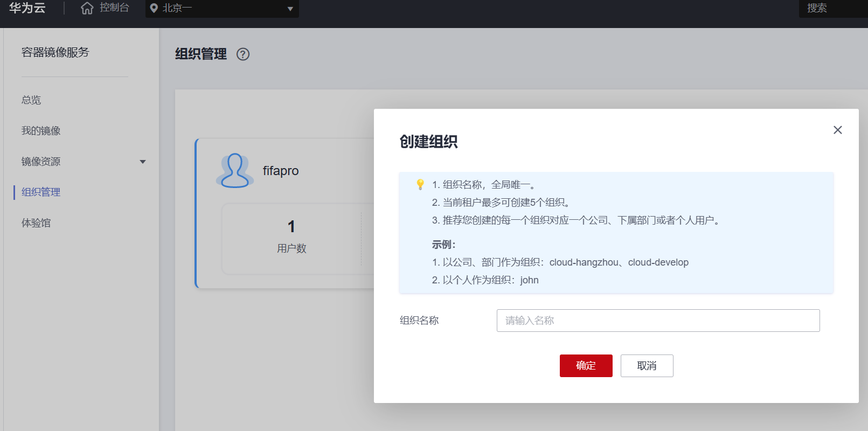Click the fifapro user avatar icon
868x431 pixels.
pos(235,171)
